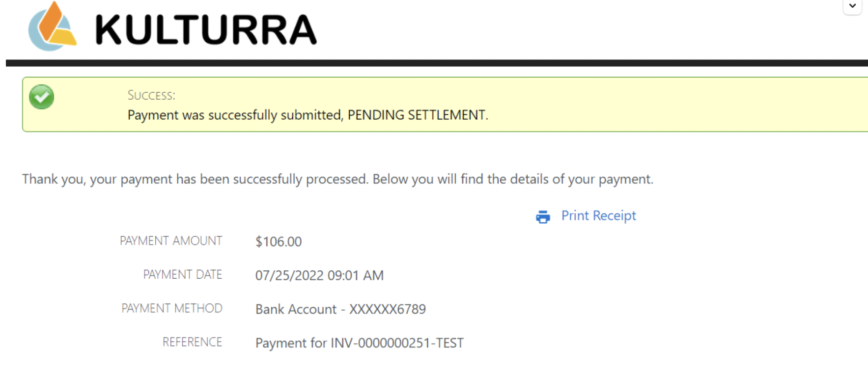This screenshot has width=868, height=370.
Task: Click the thank you confirmation paragraph
Action: click(337, 179)
